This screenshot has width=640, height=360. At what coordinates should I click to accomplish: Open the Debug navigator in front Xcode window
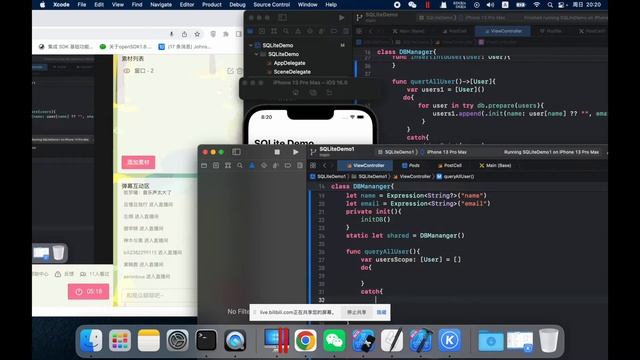pos(276,165)
